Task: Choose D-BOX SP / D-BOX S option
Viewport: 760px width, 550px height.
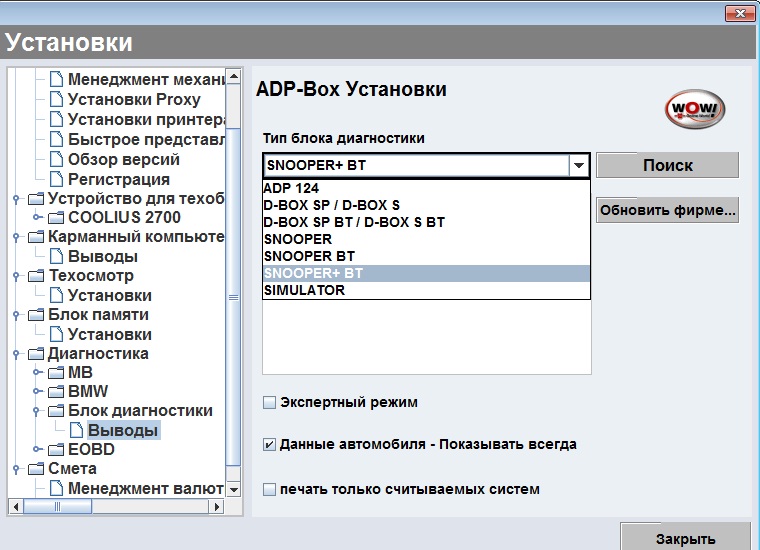Action: pyautogui.click(x=426, y=205)
